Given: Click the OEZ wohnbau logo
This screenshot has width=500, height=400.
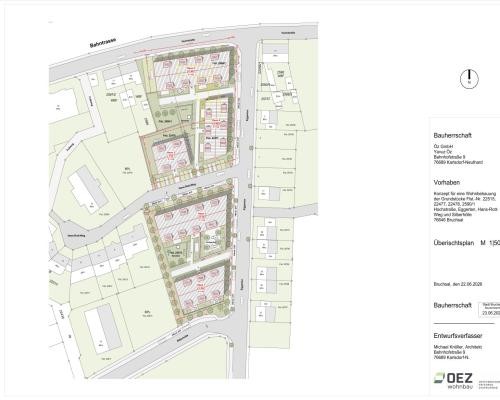Looking at the screenshot, I should 453,381.
